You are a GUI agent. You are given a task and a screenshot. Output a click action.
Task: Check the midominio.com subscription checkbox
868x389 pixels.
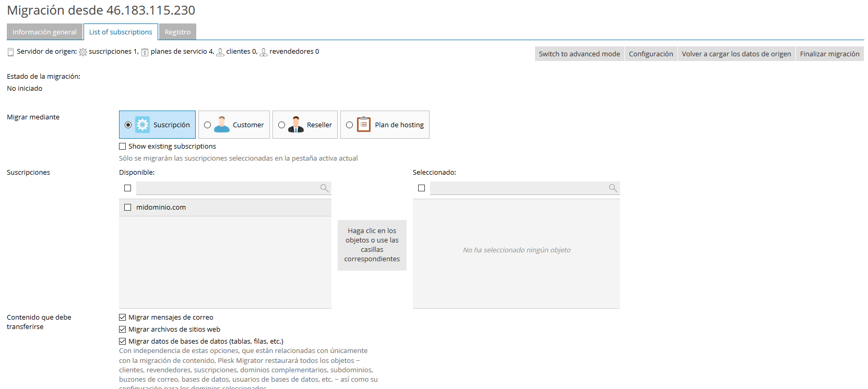[x=128, y=208]
